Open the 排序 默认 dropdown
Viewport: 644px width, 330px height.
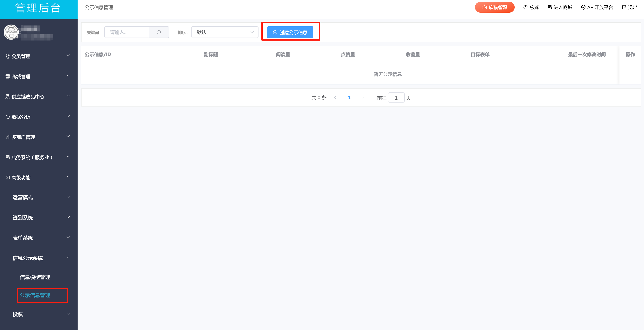(225, 32)
